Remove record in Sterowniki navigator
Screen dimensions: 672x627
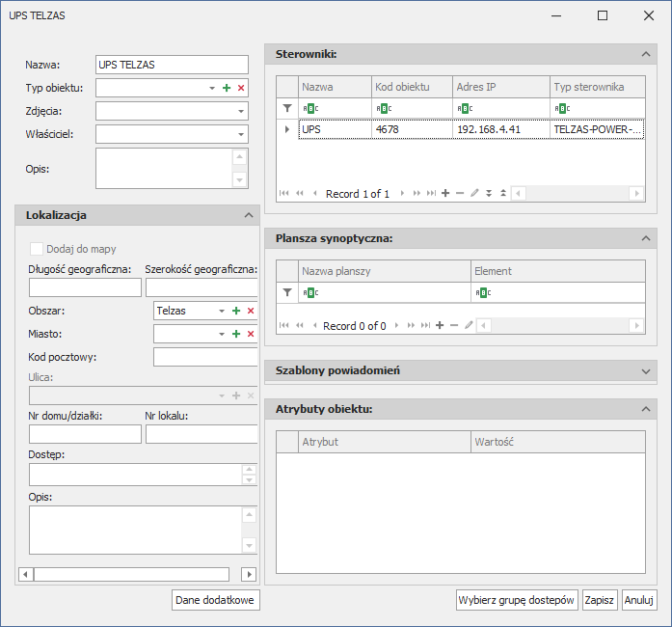coord(460,194)
